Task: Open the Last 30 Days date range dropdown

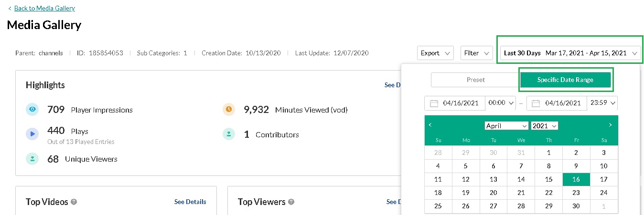Action: [x=570, y=53]
